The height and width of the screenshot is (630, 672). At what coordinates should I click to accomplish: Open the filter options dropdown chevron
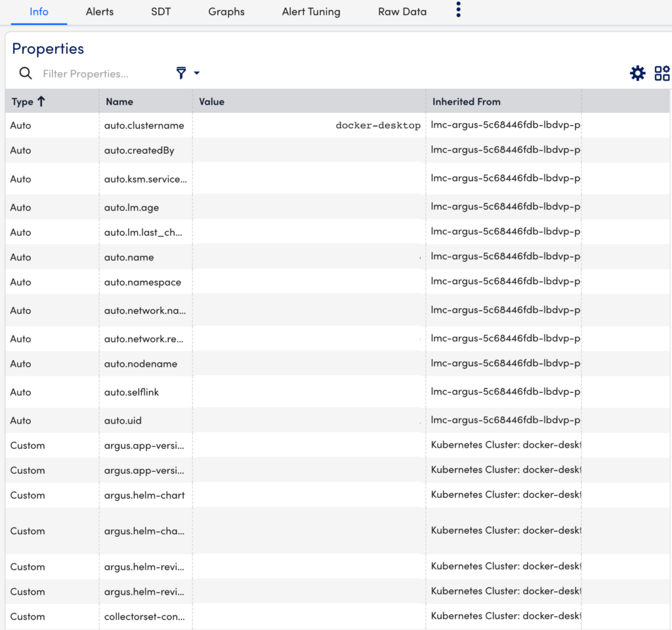click(195, 73)
